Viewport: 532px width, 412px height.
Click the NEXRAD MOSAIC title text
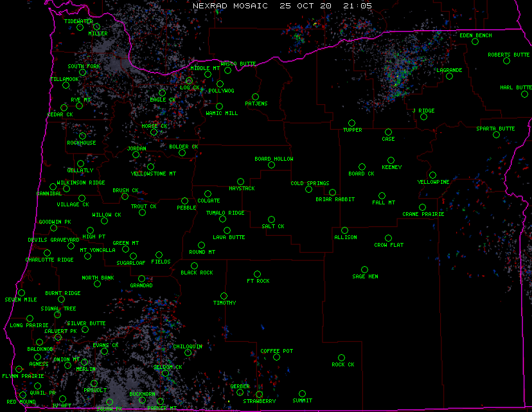229,5
